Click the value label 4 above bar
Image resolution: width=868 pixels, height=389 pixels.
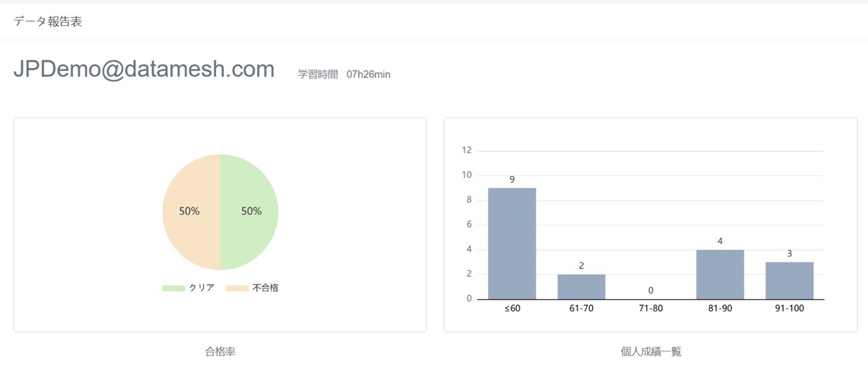click(x=720, y=241)
